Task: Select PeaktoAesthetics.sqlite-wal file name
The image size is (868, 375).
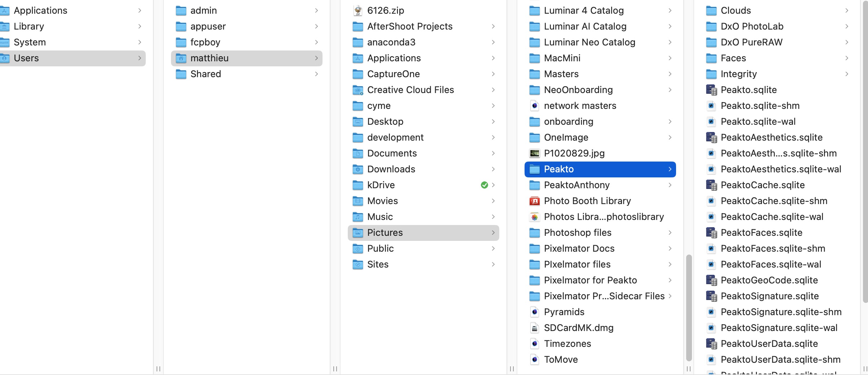Action: tap(781, 169)
